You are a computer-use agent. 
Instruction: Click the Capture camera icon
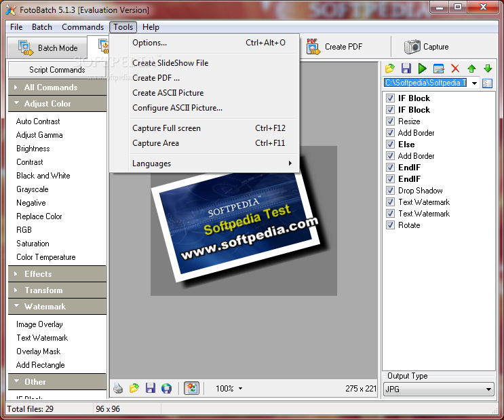pos(412,47)
